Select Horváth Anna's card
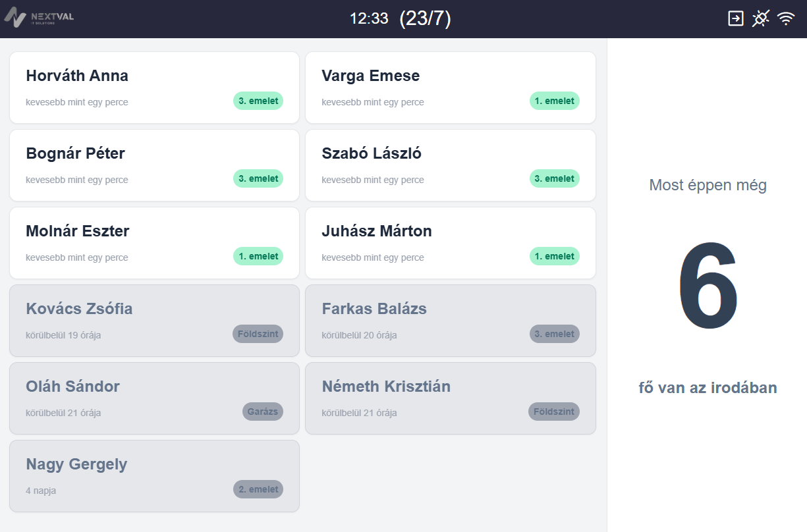This screenshot has width=807, height=532. point(154,88)
